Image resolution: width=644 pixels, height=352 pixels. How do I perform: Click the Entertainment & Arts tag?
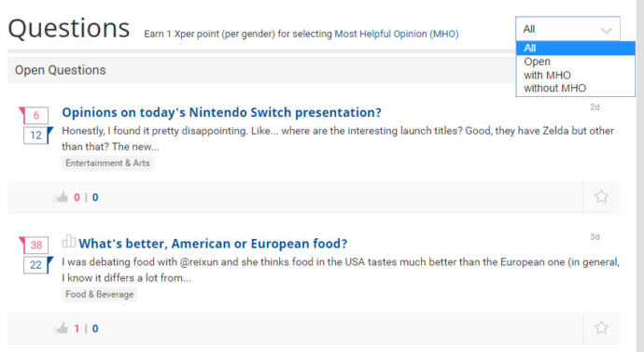(107, 163)
